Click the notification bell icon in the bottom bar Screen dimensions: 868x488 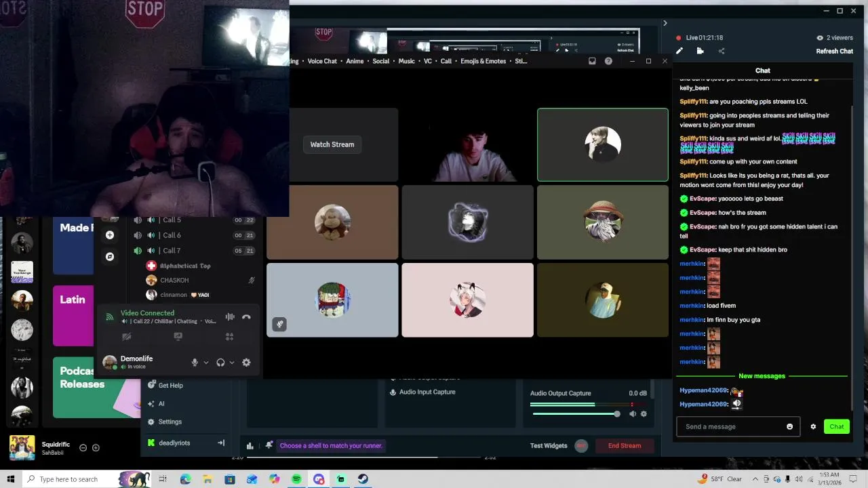coord(269,445)
